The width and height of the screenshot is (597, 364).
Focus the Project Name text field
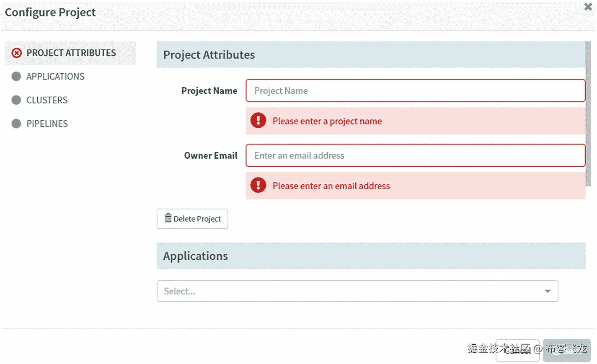pyautogui.click(x=415, y=90)
